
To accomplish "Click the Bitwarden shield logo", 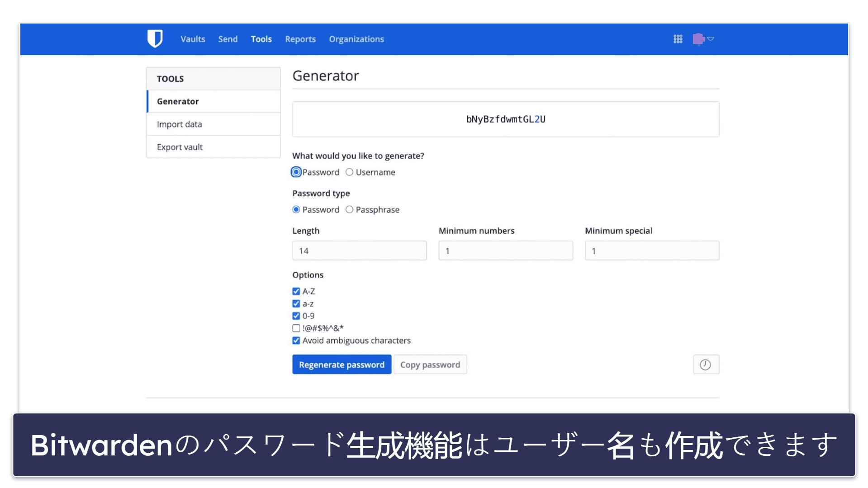I will [155, 39].
